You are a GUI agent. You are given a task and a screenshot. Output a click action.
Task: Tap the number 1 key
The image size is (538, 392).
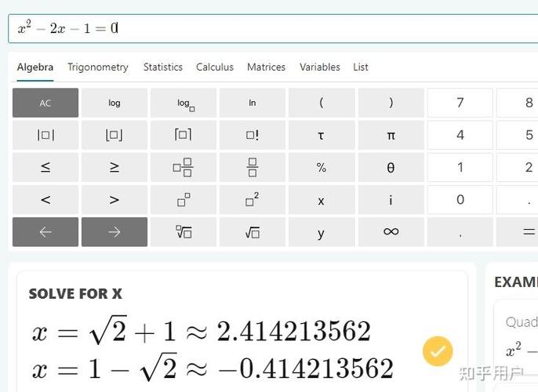[460, 167]
